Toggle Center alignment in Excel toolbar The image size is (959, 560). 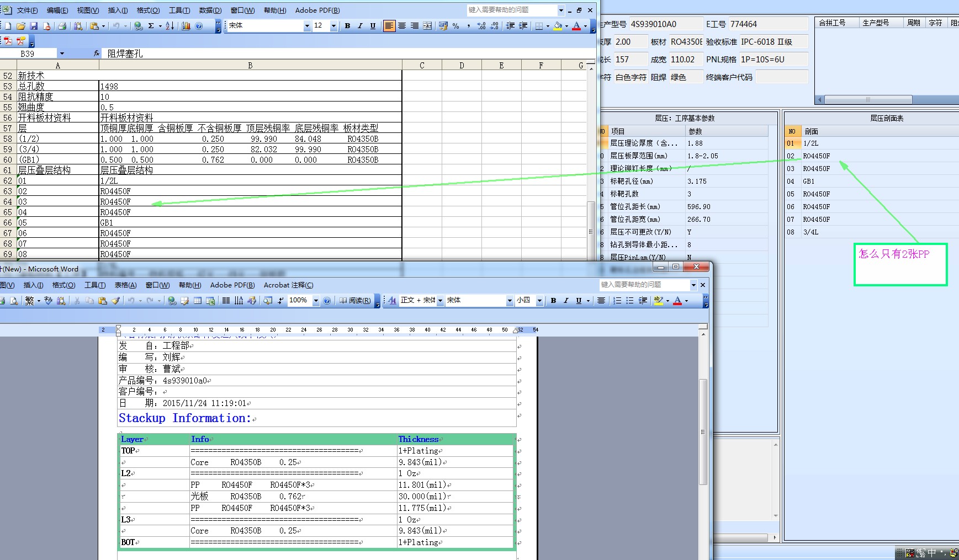click(402, 26)
